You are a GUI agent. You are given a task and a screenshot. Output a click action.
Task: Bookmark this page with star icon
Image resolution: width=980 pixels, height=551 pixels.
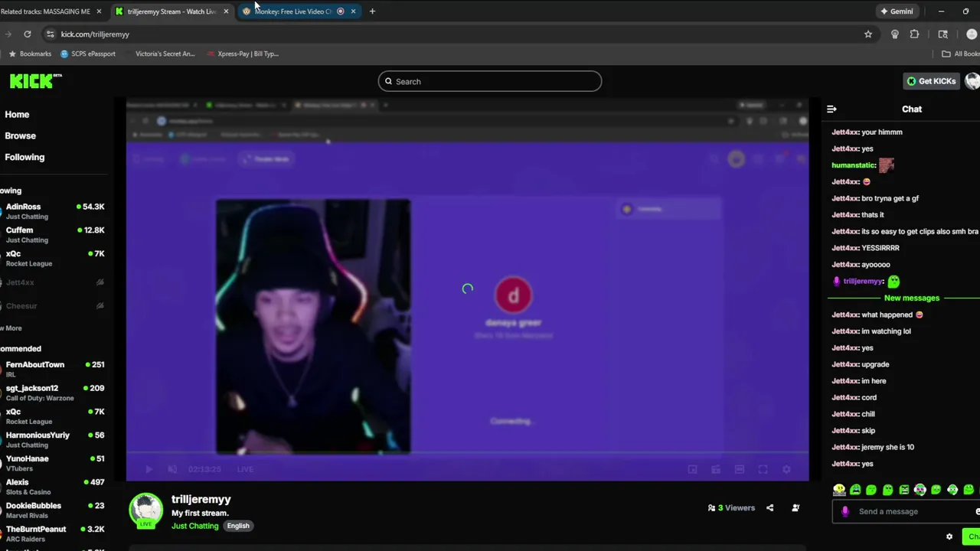tap(867, 34)
